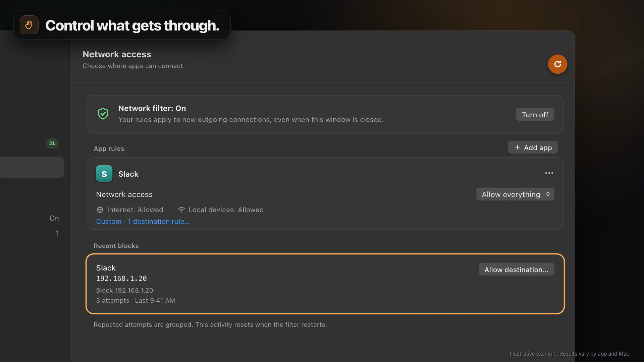Click the globe icon beside Internet: Allowed
Viewport: 644px width, 362px height.
[100, 210]
